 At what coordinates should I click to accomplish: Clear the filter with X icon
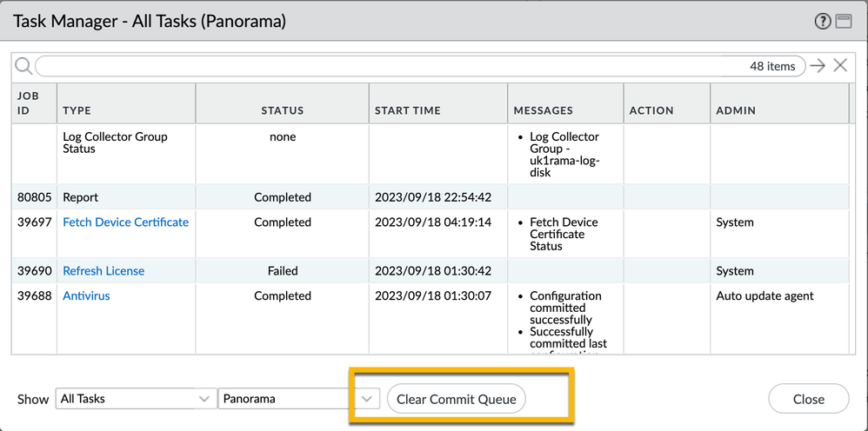click(x=840, y=66)
